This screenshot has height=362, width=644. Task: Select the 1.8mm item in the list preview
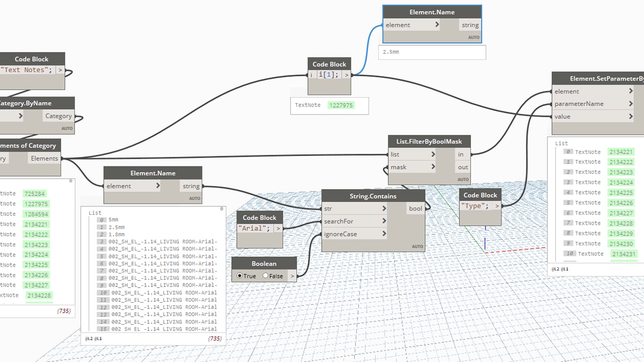[116, 234]
